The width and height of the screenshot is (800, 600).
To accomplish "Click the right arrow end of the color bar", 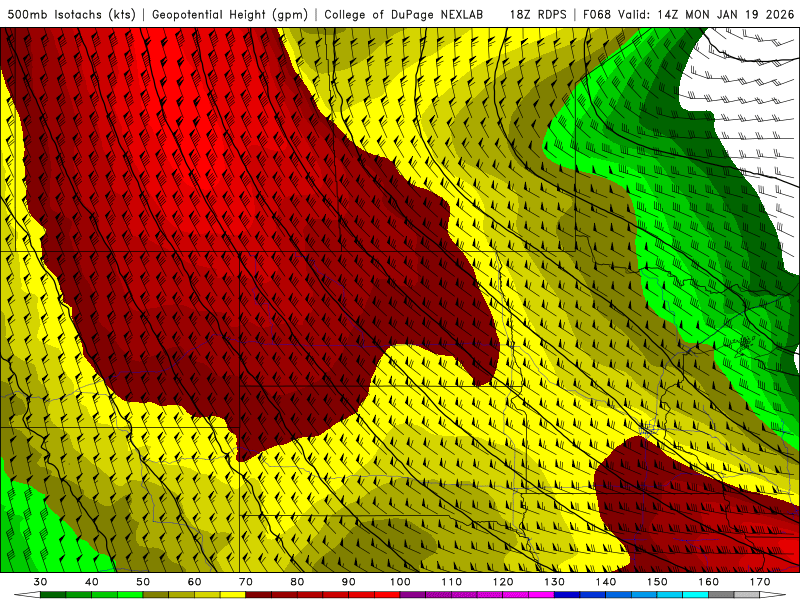I will pos(773,594).
